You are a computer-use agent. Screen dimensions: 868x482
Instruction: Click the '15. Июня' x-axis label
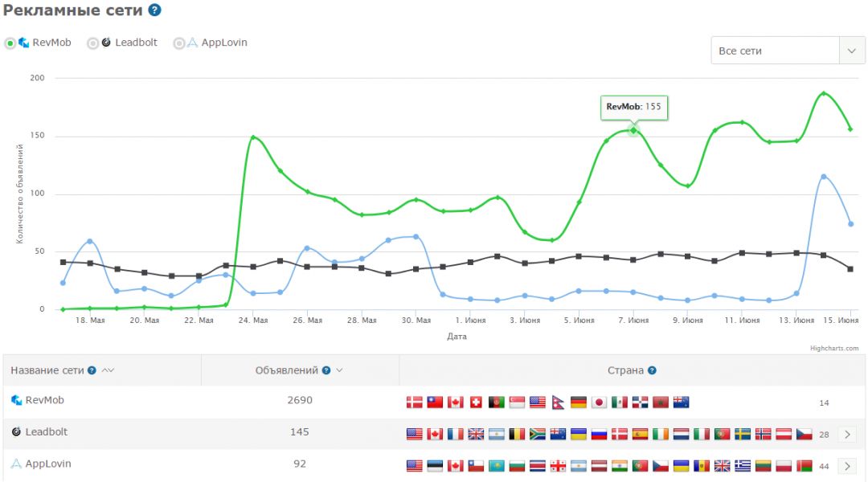pos(841,321)
